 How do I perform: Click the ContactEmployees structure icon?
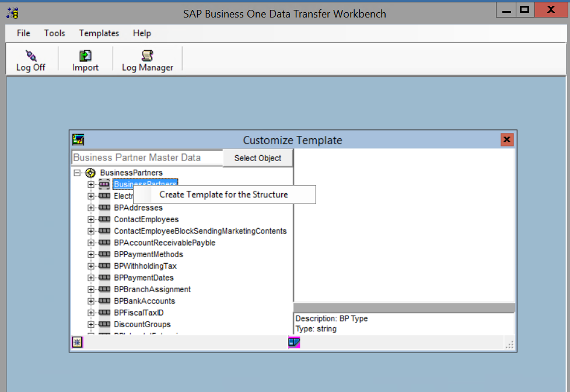[x=104, y=219]
